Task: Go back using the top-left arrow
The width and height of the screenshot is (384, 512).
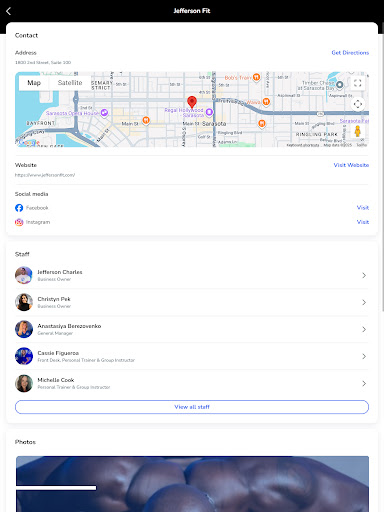Action: [x=9, y=11]
